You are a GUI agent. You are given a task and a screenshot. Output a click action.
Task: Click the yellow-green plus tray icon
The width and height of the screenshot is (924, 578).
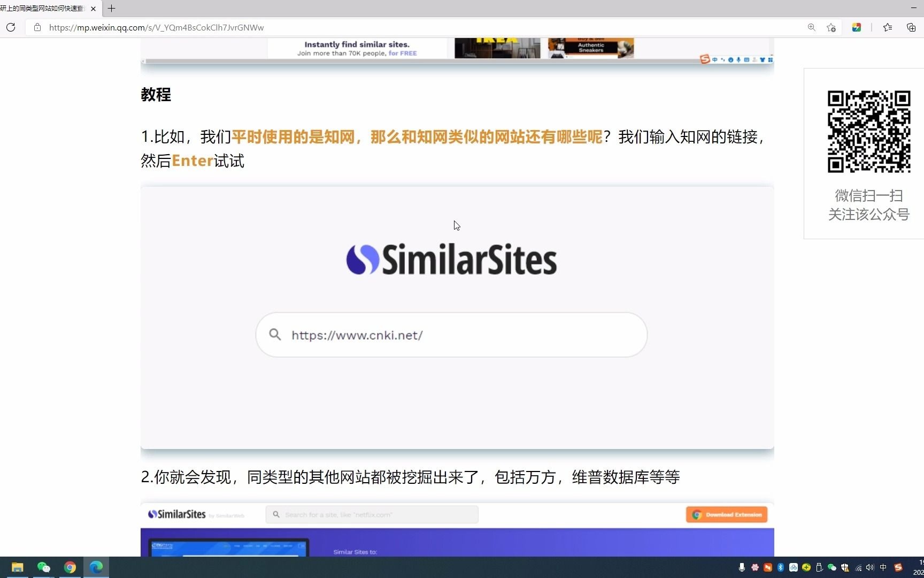coord(806,567)
